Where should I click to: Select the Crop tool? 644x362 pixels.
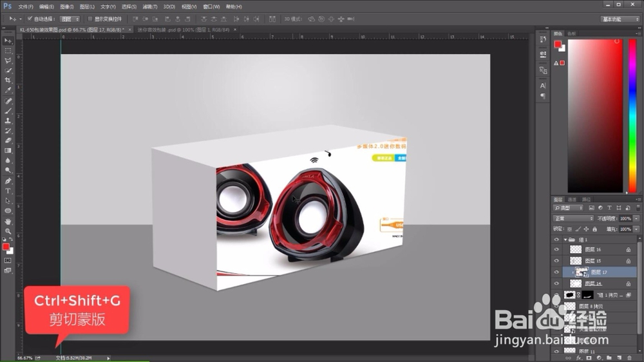pos(8,81)
